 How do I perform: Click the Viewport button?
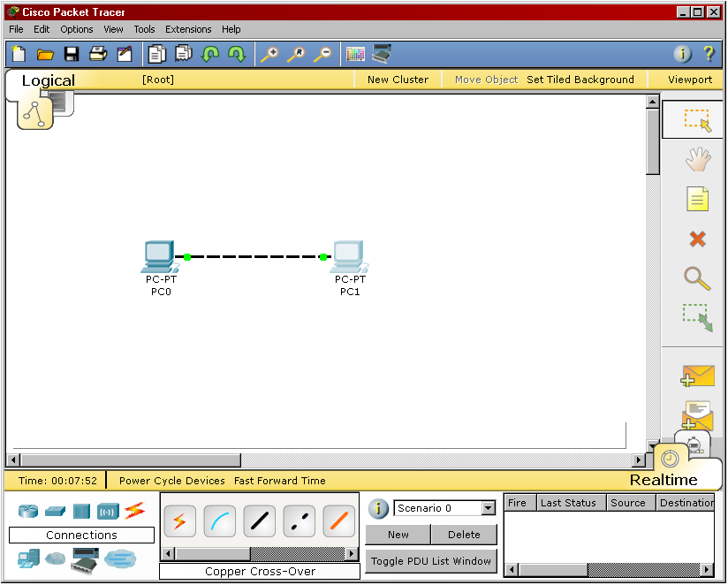[690, 80]
